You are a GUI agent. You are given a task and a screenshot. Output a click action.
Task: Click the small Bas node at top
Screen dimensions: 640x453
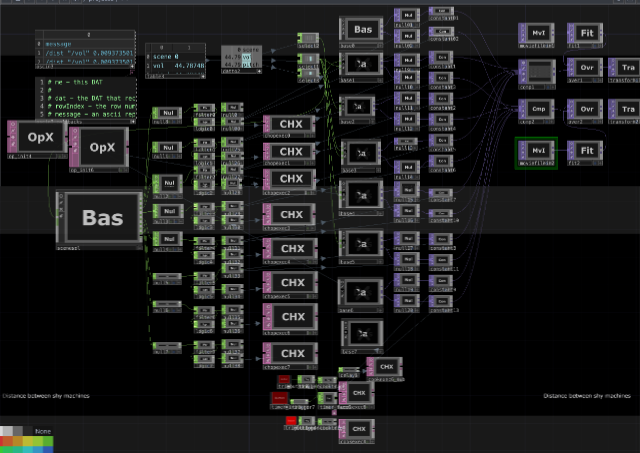363,31
